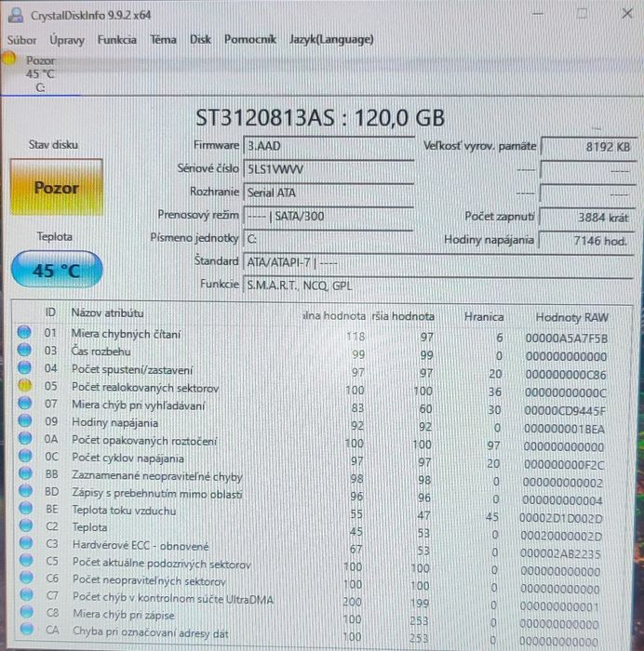Screen dimensions: 644x651
Task: Click RAW value 000002AB2235
Action: (x=560, y=553)
